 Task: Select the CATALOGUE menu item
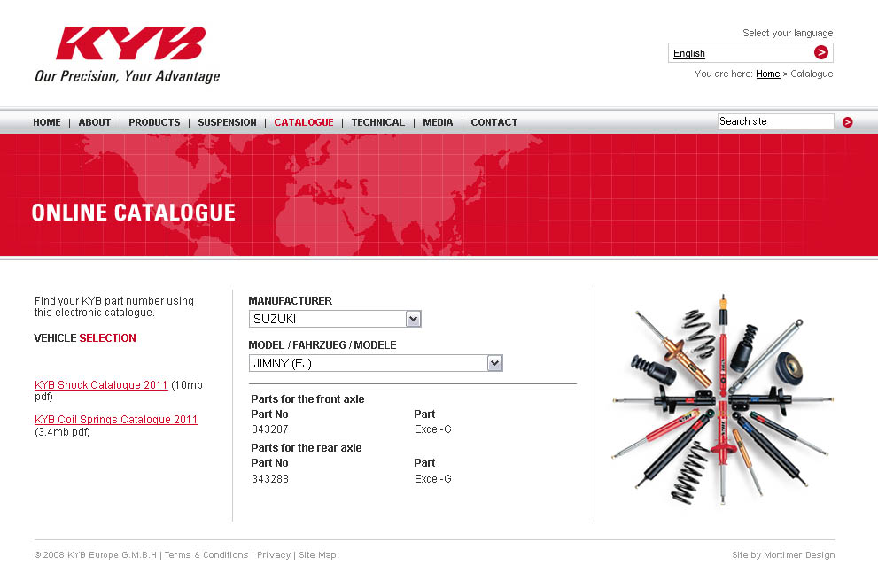(x=304, y=122)
